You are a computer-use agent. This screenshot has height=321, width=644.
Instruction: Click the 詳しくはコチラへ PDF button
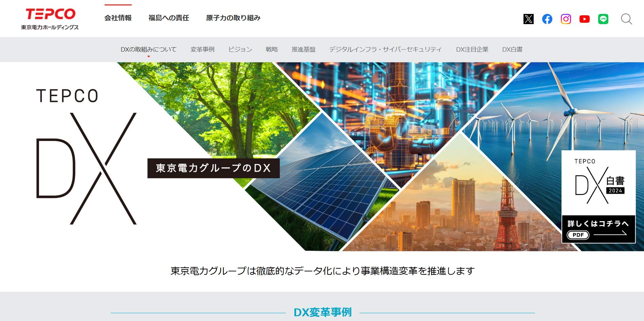[599, 229]
